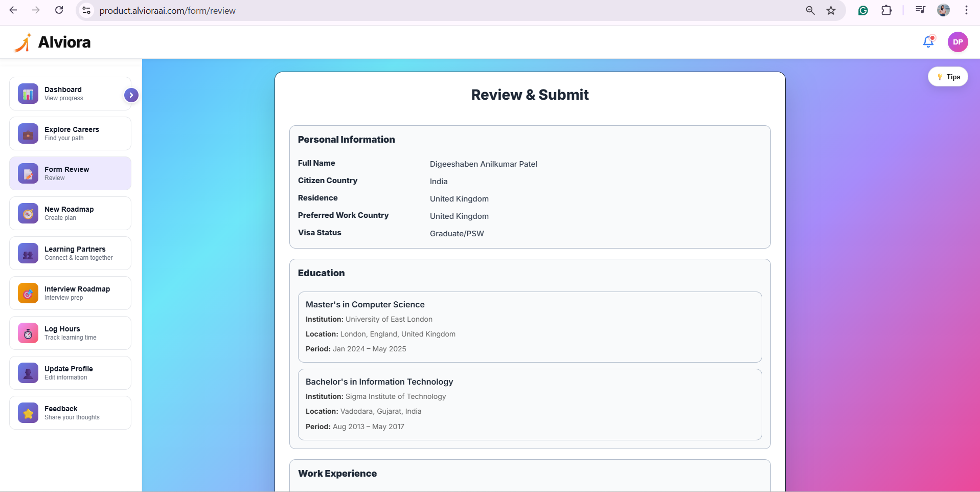
Task: Open Chrome three-dot menu
Action: 966,10
